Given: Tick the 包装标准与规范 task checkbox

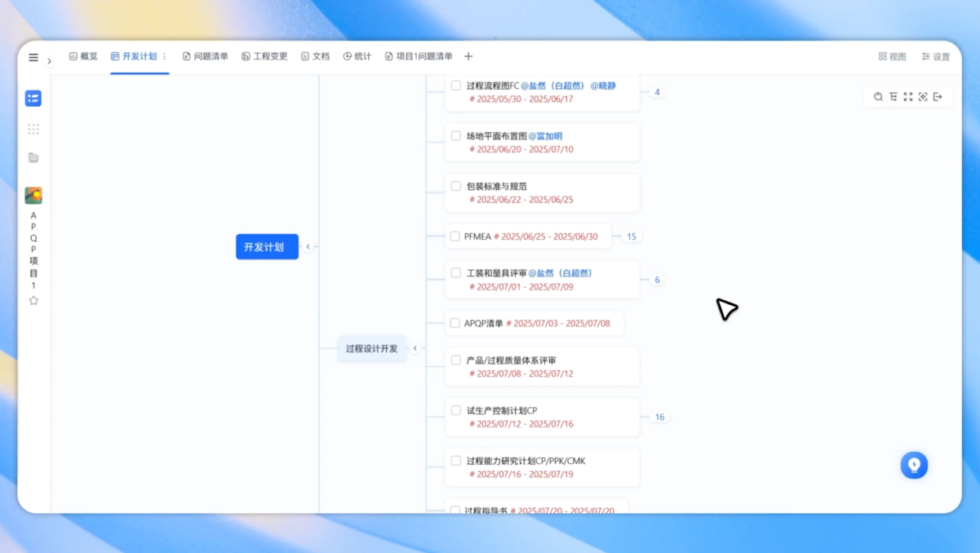Looking at the screenshot, I should pyautogui.click(x=456, y=186).
